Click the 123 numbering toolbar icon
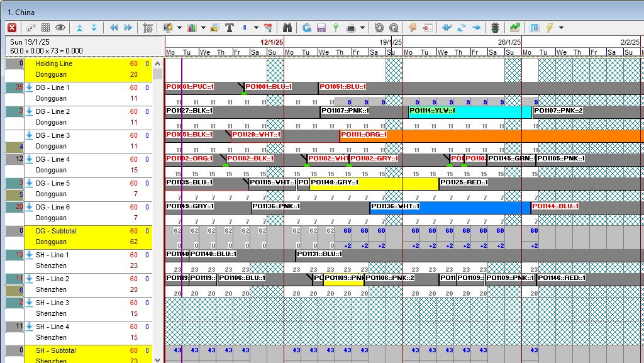The height and width of the screenshot is (363, 644). click(x=31, y=28)
